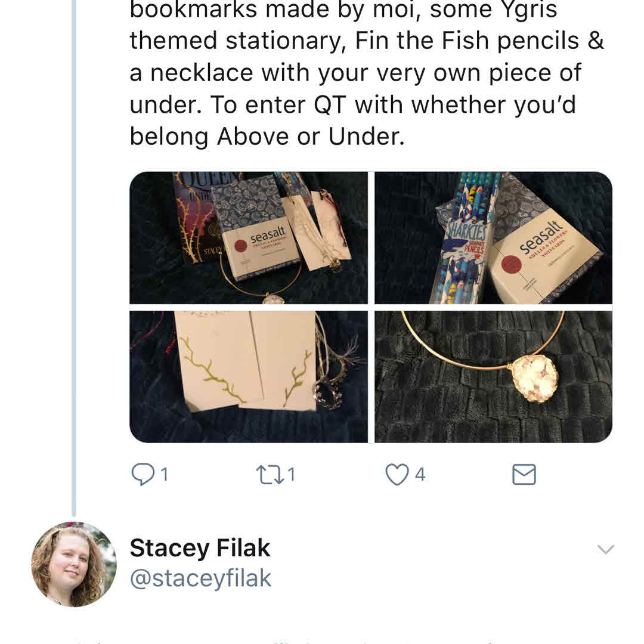
Task: Reply to the giveaway tweet
Action: click(143, 475)
